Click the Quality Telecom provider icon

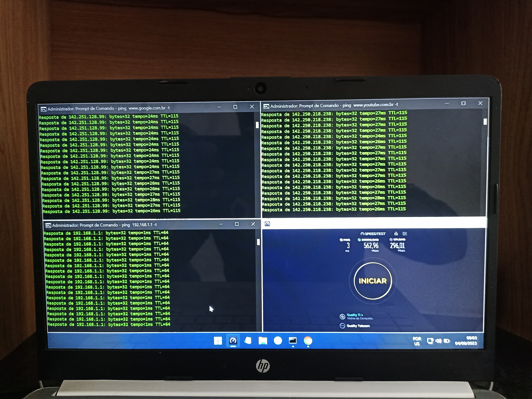pos(342,326)
